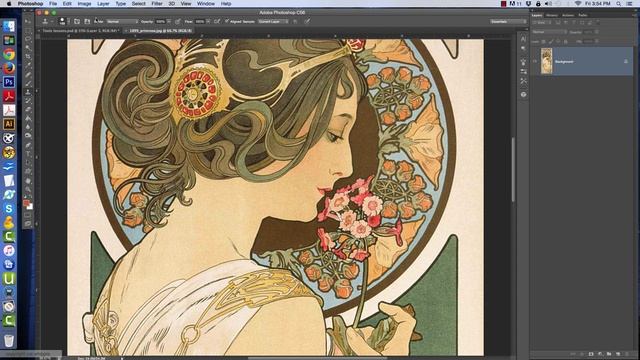Screen dimensions: 640x360
Task: Toggle pressure for opacity button
Action: [178, 21]
